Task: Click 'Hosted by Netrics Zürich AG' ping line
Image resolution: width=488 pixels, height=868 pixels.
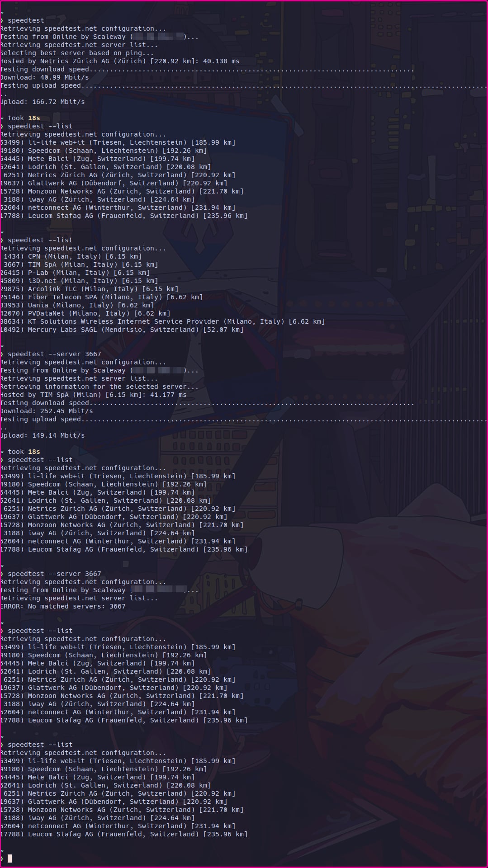Action: point(120,61)
